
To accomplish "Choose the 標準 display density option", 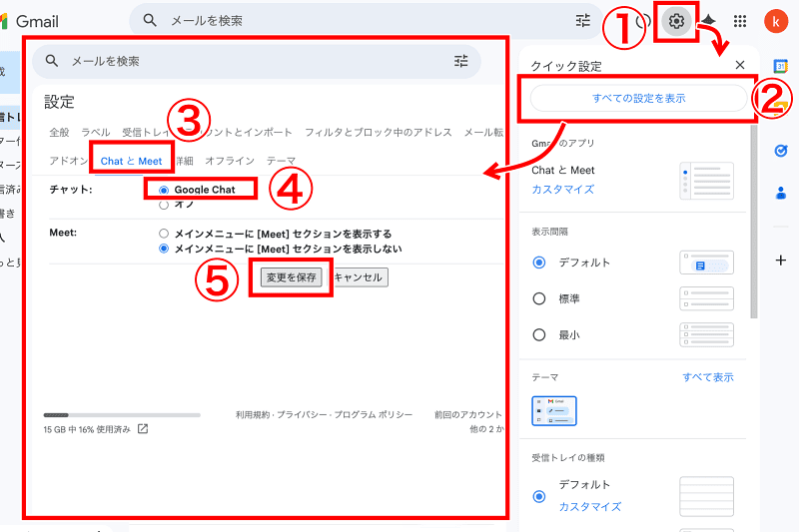I will [539, 298].
